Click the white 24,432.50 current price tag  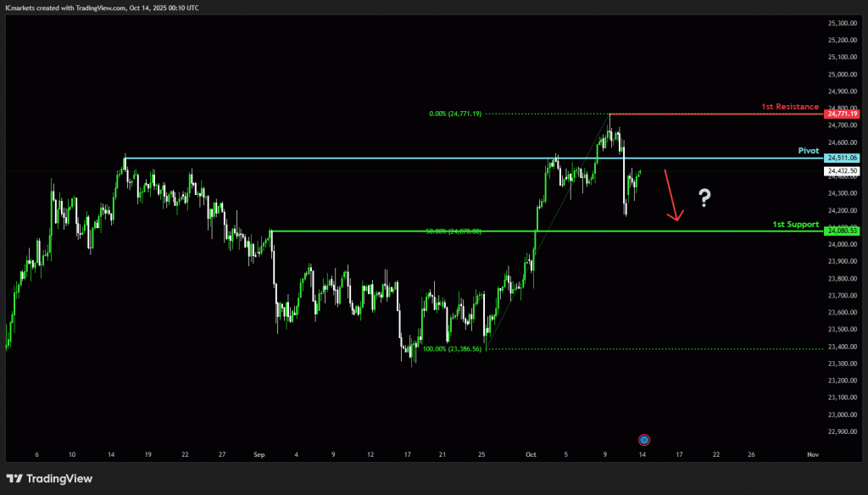point(843,171)
